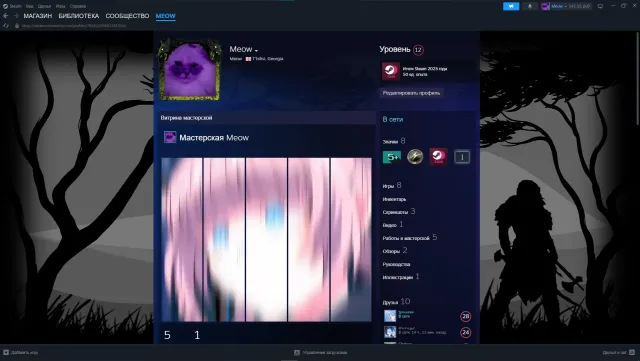The image size is (640, 361).
Task: Click the profile URL address bar
Action: 73,26
